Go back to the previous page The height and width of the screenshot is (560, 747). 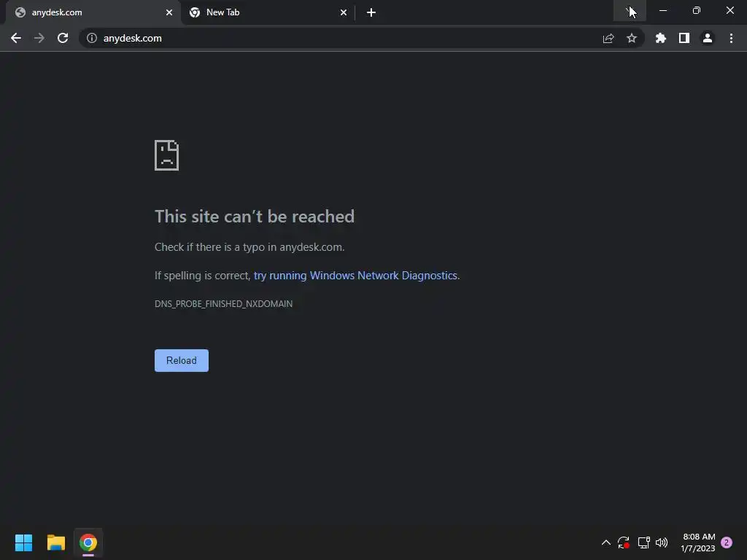point(16,38)
